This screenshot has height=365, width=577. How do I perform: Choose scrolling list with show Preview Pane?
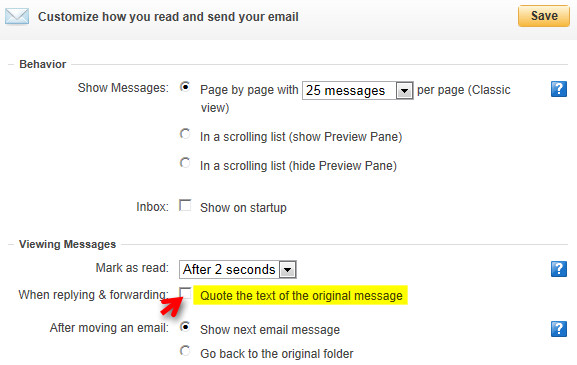185,134
